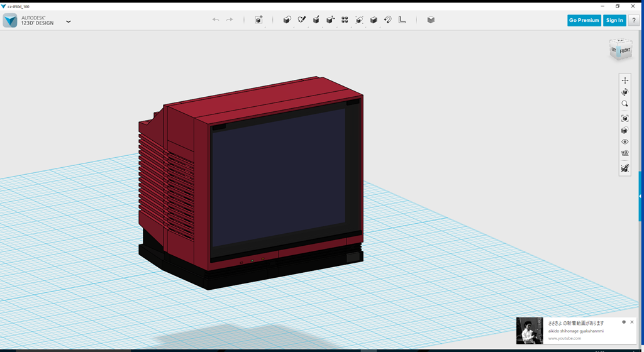The height and width of the screenshot is (352, 644).
Task: Click the Sign In button
Action: pyautogui.click(x=614, y=20)
